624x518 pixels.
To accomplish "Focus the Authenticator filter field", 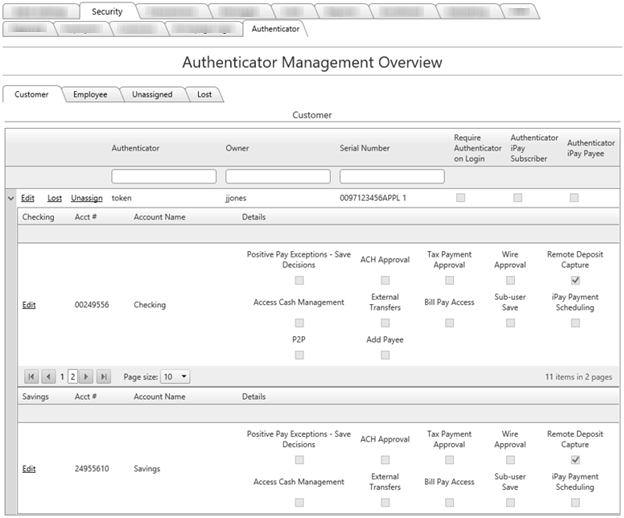I will tap(164, 176).
